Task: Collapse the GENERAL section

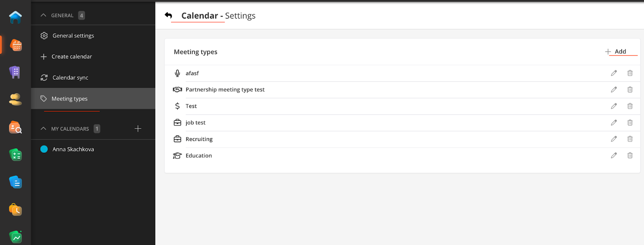Action: coord(43,15)
